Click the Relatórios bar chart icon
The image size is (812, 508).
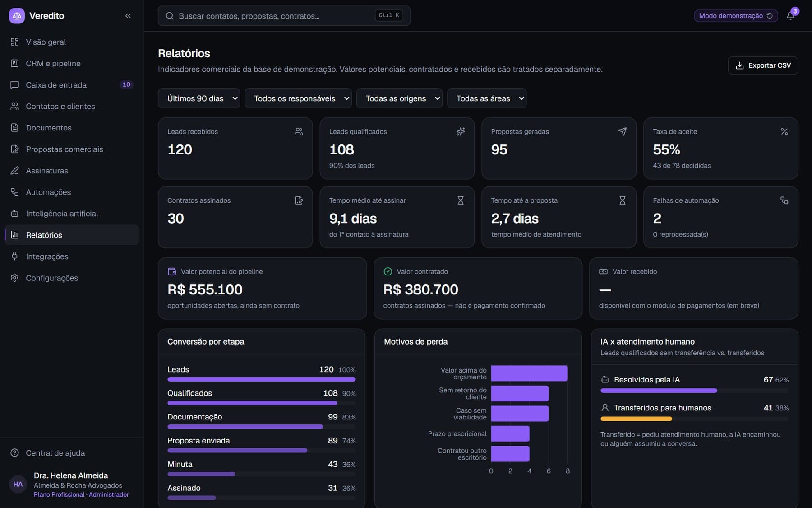coord(15,235)
